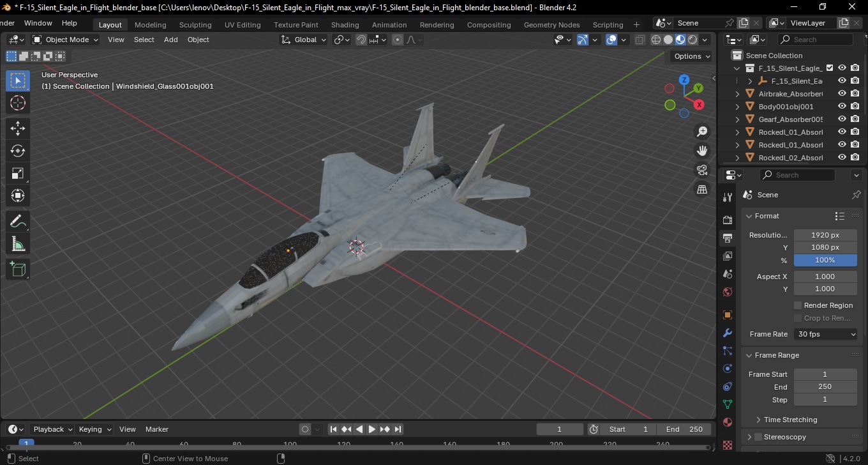Image resolution: width=868 pixels, height=465 pixels.
Task: Open the Playback dropdown
Action: [x=52, y=429]
